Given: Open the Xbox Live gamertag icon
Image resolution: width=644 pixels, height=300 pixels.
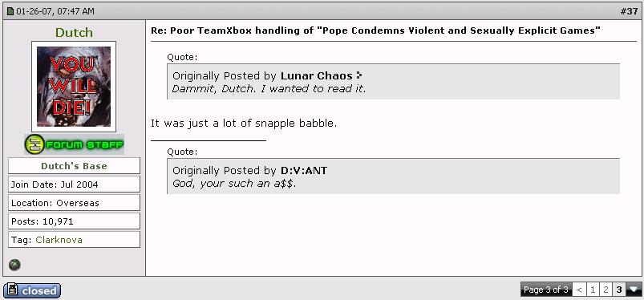Looking at the screenshot, I should click(14, 265).
